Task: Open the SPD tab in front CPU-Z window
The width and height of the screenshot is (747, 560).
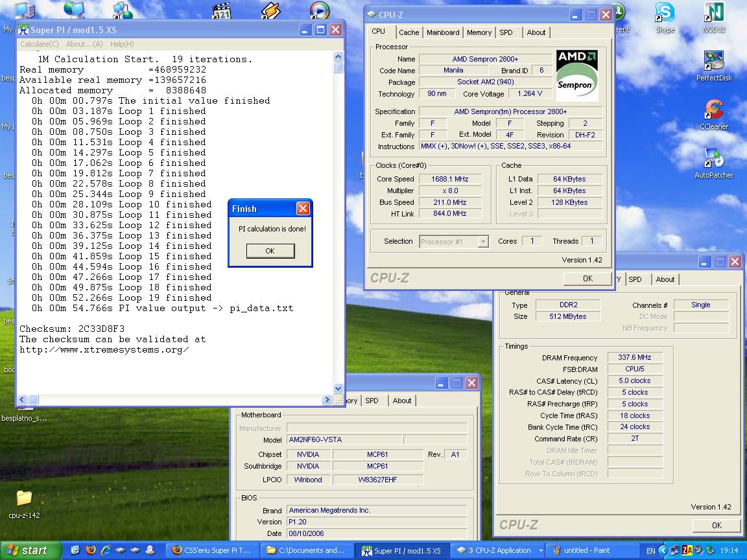Action: tap(506, 32)
